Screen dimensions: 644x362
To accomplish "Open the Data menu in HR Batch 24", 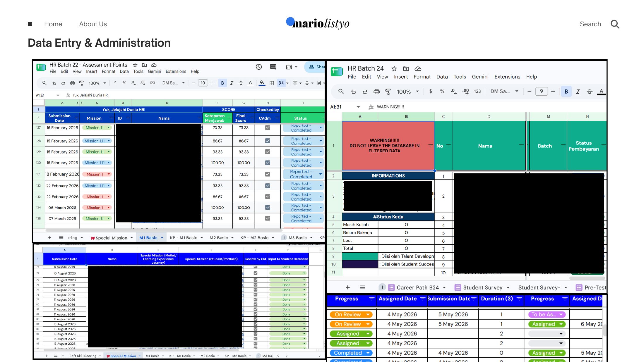I will 442,77.
